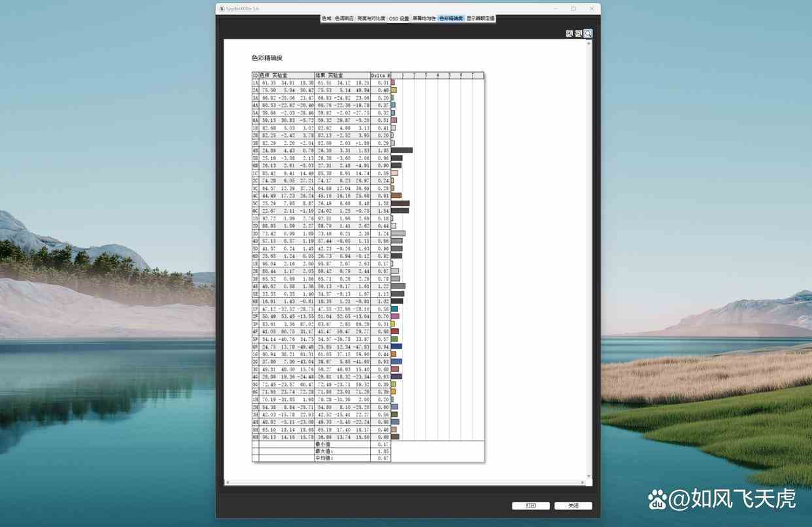Switch to the 色域 tab

point(326,19)
